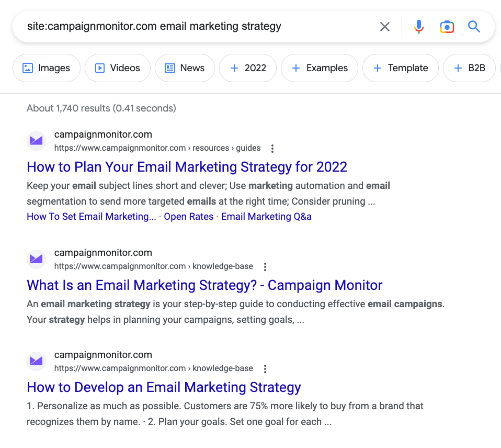This screenshot has width=501, height=448.
Task: Click the snippet starting '1. Personalize as much as possible'
Action: click(225, 414)
